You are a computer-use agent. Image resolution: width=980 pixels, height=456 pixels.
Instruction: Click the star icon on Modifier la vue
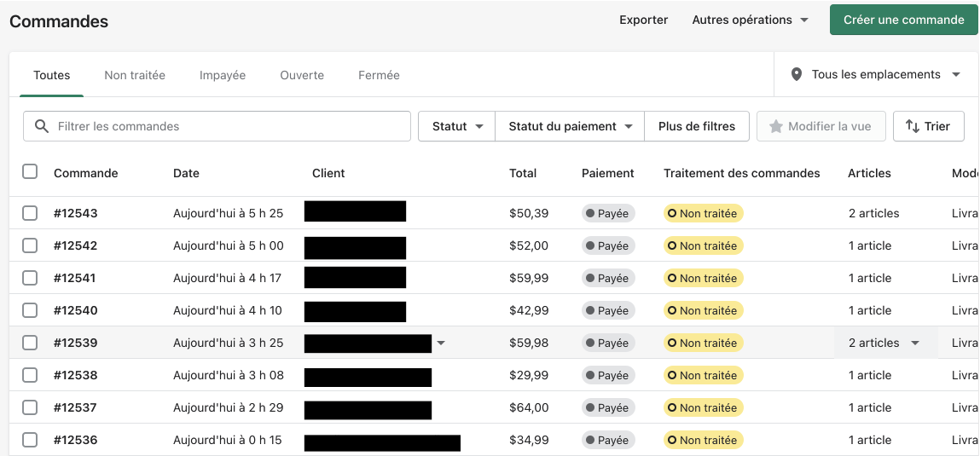pos(775,127)
